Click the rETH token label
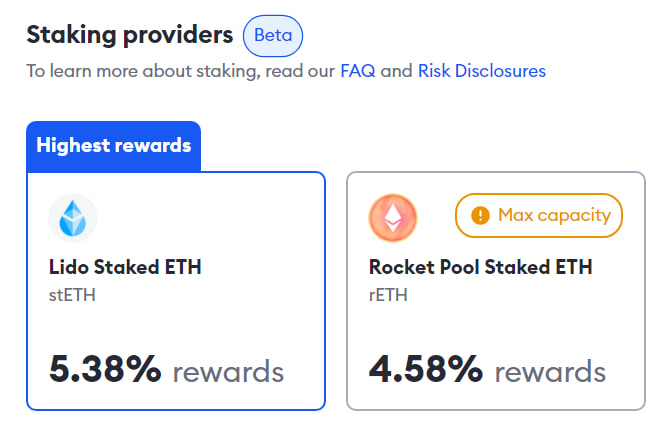This screenshot has height=429, width=670. click(388, 295)
